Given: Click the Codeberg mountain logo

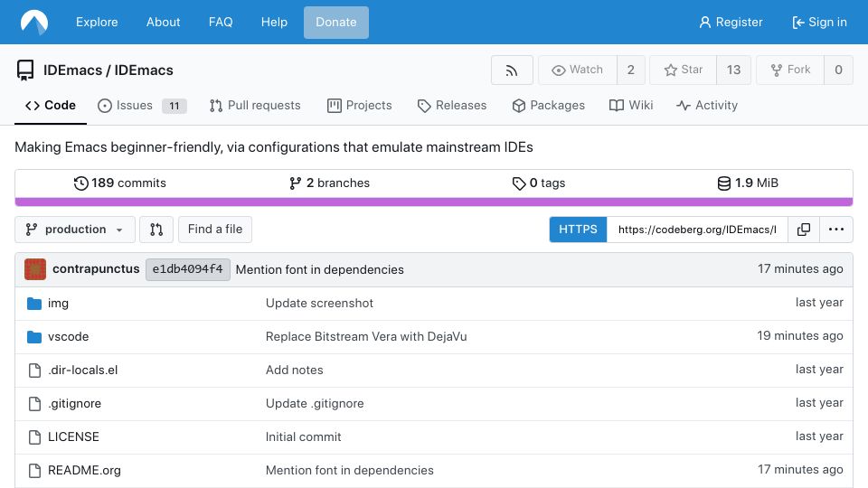Looking at the screenshot, I should coord(34,22).
